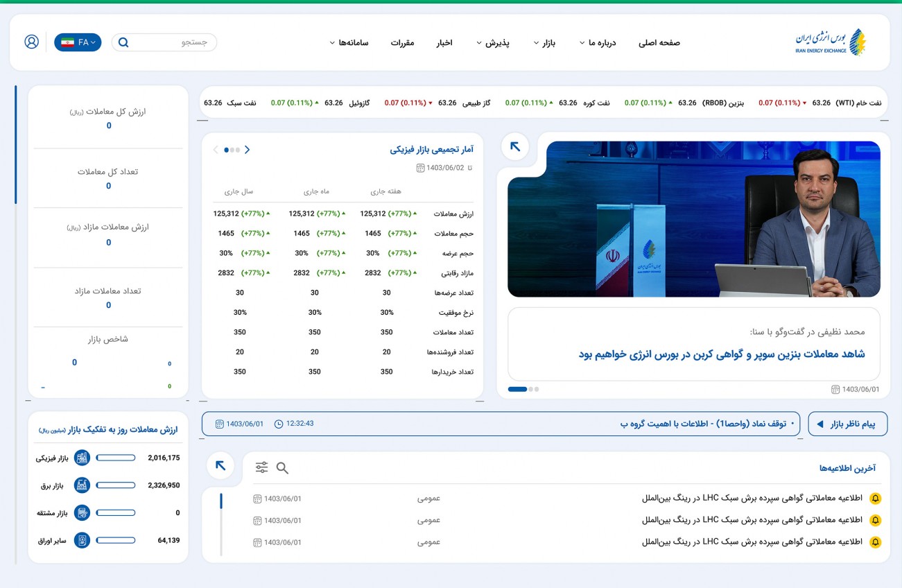The image size is (902, 588).
Task: Go to صفحه اصلی in navigation
Action: (659, 43)
